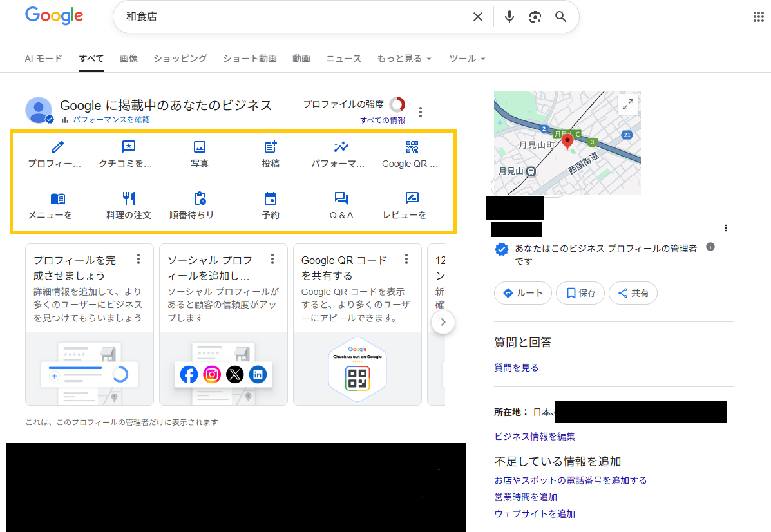
Task: Open the 料理の注文 food ordering icon
Action: coord(128,198)
